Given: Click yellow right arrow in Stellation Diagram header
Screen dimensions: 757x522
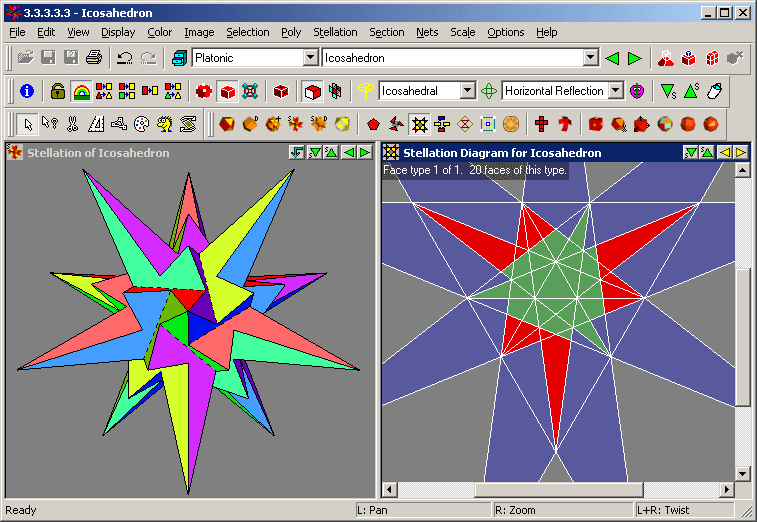Looking at the screenshot, I should click(x=741, y=153).
